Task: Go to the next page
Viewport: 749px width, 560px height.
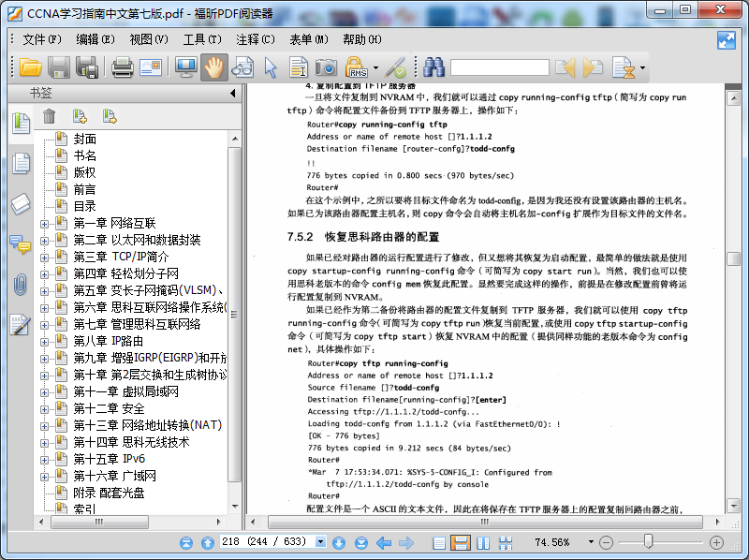Action: coord(339,543)
